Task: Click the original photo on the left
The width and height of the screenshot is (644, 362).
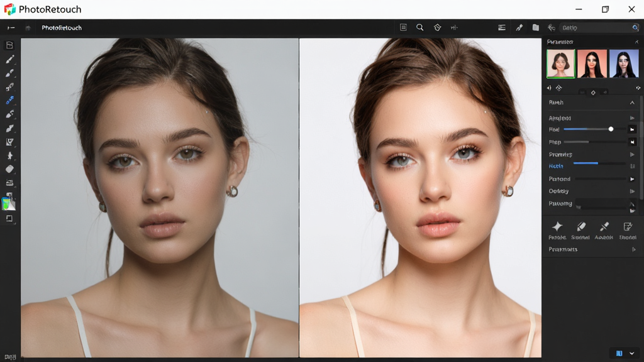Action: pos(160,197)
